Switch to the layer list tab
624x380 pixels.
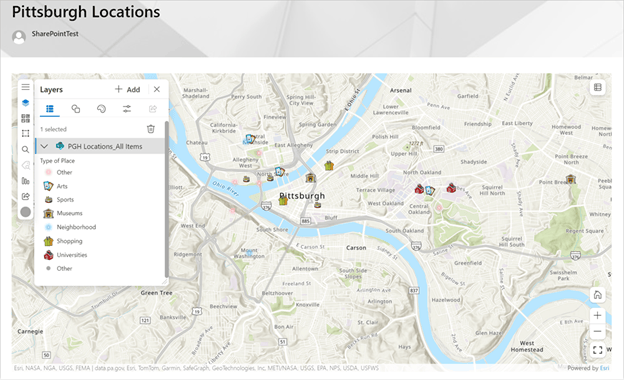tap(50, 109)
